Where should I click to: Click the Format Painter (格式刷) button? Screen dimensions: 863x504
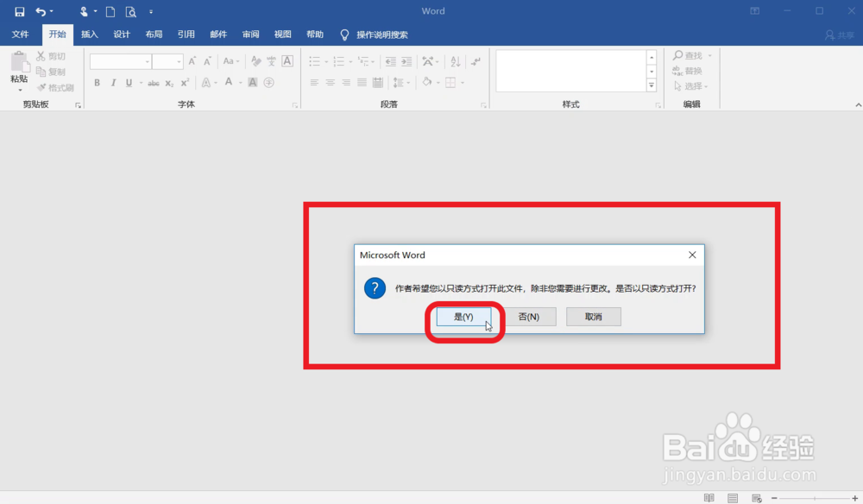click(55, 87)
